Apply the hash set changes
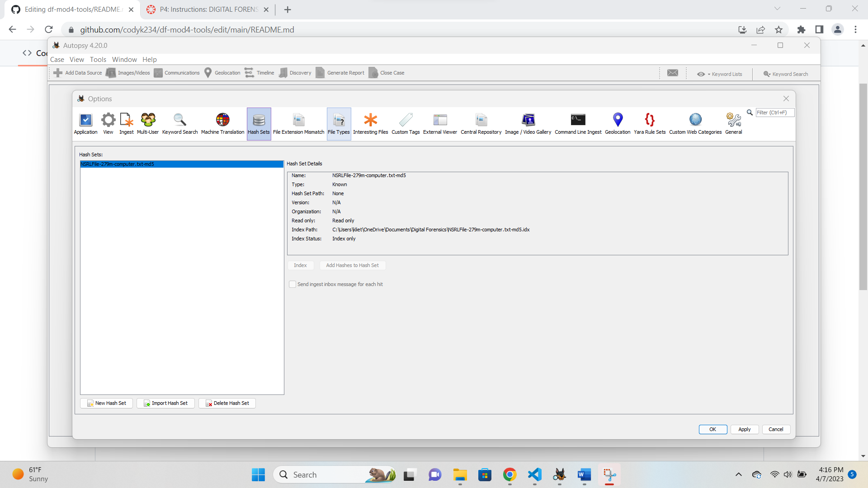This screenshot has height=488, width=868. [745, 429]
